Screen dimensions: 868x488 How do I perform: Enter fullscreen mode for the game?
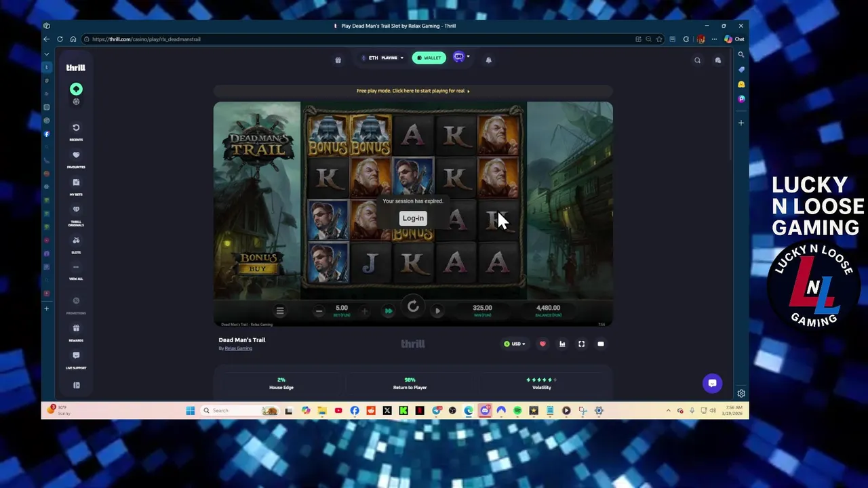pos(581,344)
